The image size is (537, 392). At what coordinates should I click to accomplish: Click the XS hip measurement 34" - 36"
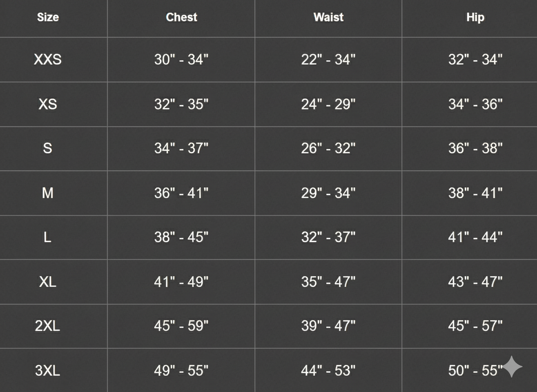point(475,104)
